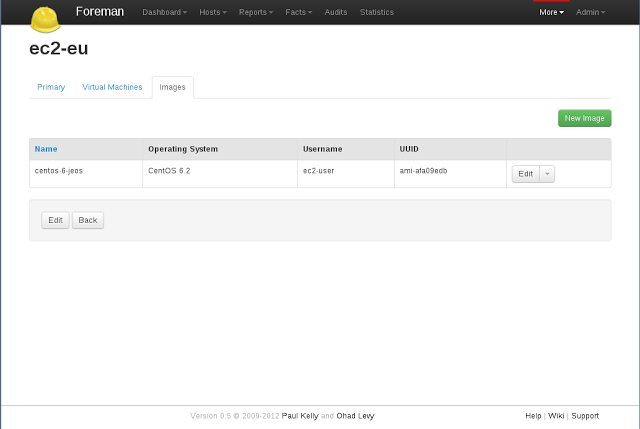The height and width of the screenshot is (429, 640).
Task: Open the Wiki footer link
Action: click(x=556, y=416)
